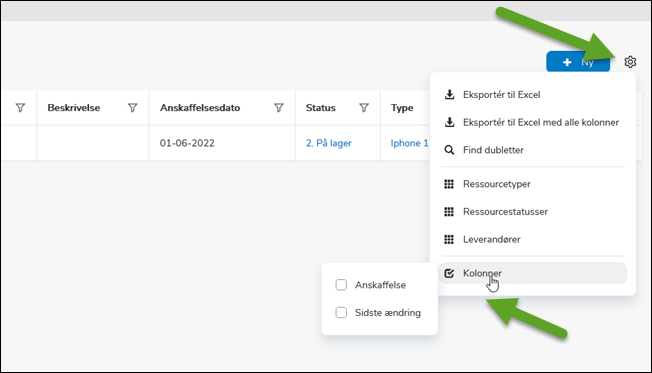Click the Anskaffelsesdato column header

coord(200,108)
